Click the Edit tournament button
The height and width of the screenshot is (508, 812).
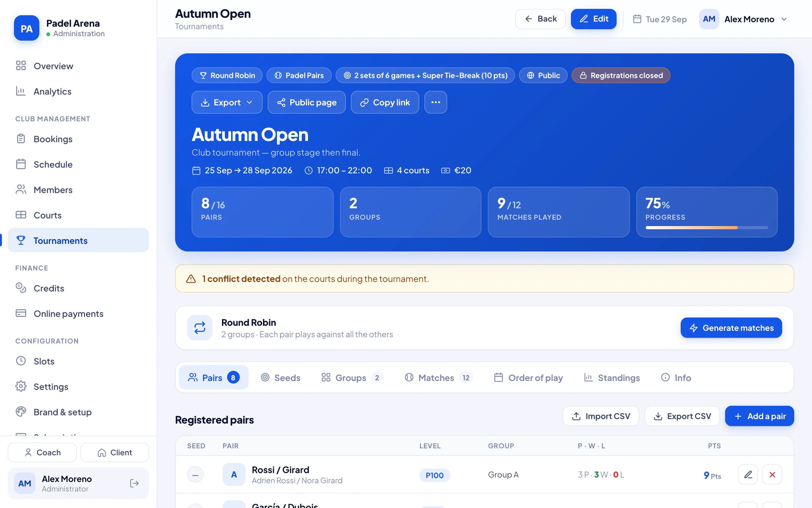click(x=593, y=19)
